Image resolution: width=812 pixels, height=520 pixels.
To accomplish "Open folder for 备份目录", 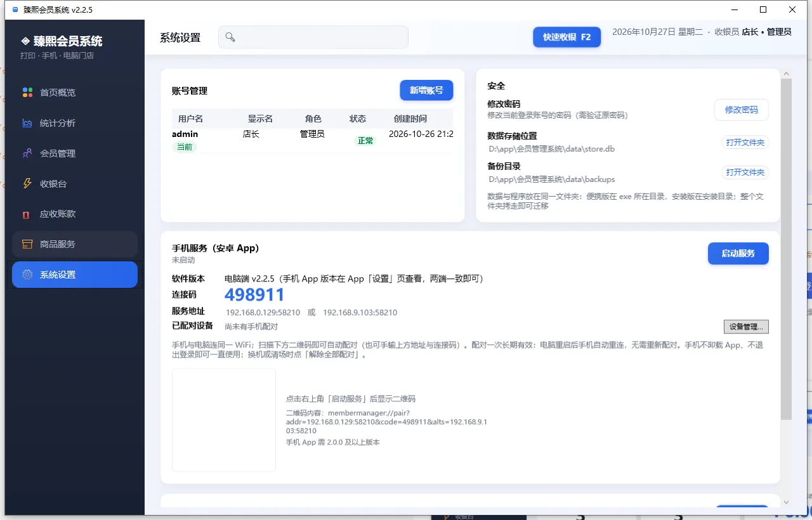I will pos(745,172).
